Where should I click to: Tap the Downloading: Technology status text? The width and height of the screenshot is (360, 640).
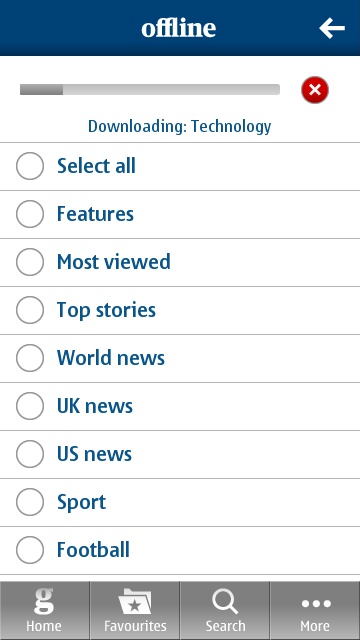click(180, 127)
